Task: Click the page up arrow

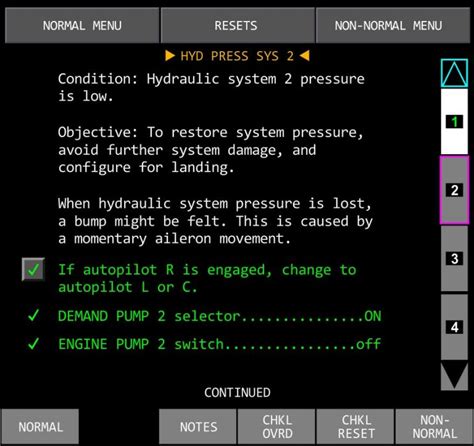Action: point(454,73)
